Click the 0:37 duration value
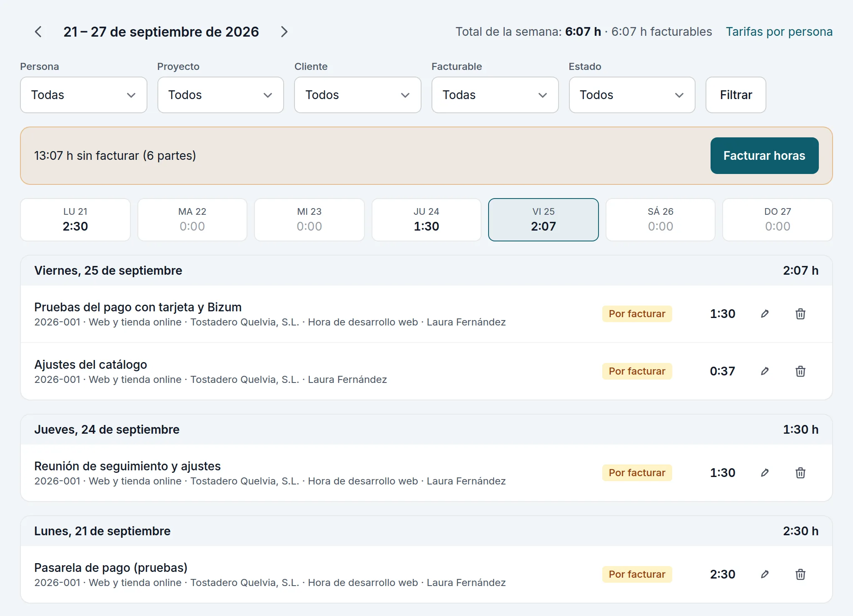Screen dimensions: 853x616 (723, 371)
